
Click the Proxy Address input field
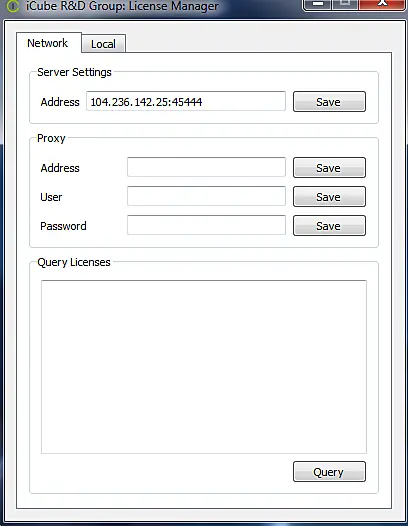(206, 167)
